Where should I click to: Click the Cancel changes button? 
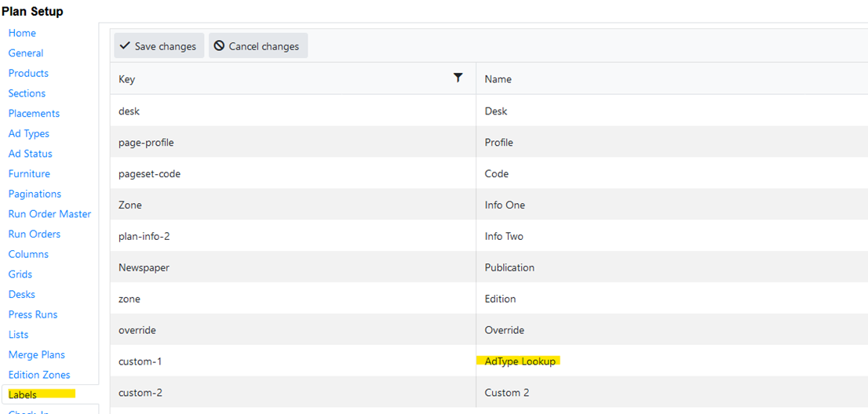click(x=257, y=46)
